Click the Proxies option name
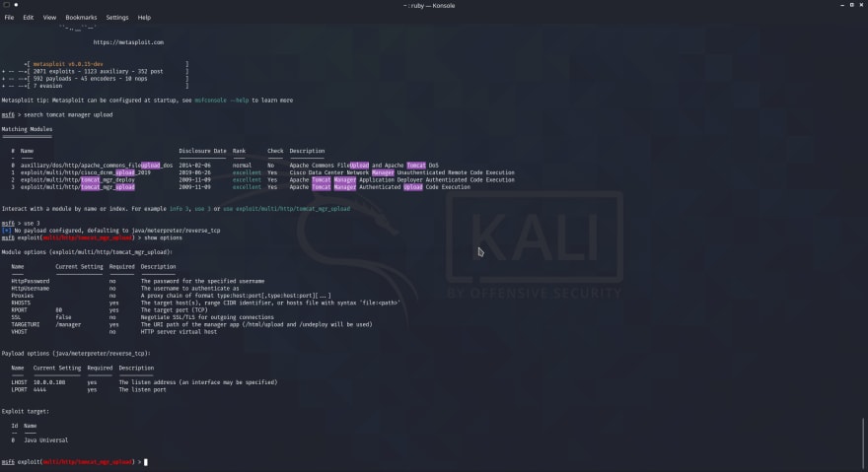Screen dimensions: 868x472 [x=22, y=295]
